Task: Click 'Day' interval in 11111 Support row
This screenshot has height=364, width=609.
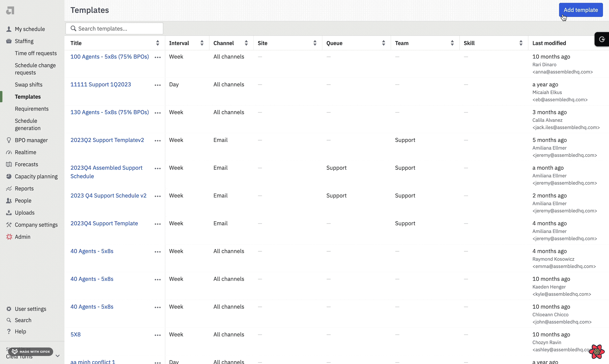Action: tap(174, 84)
